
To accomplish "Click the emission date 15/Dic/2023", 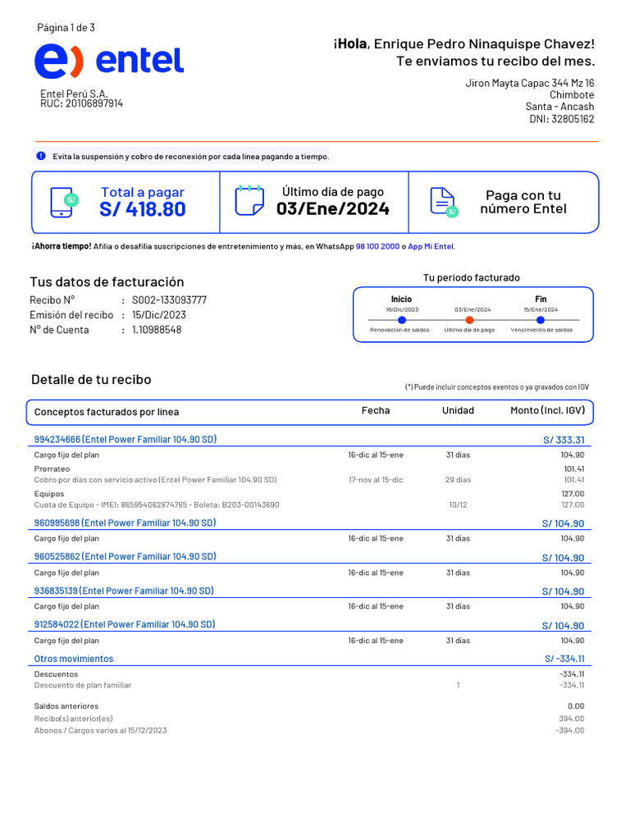I will coord(159,315).
